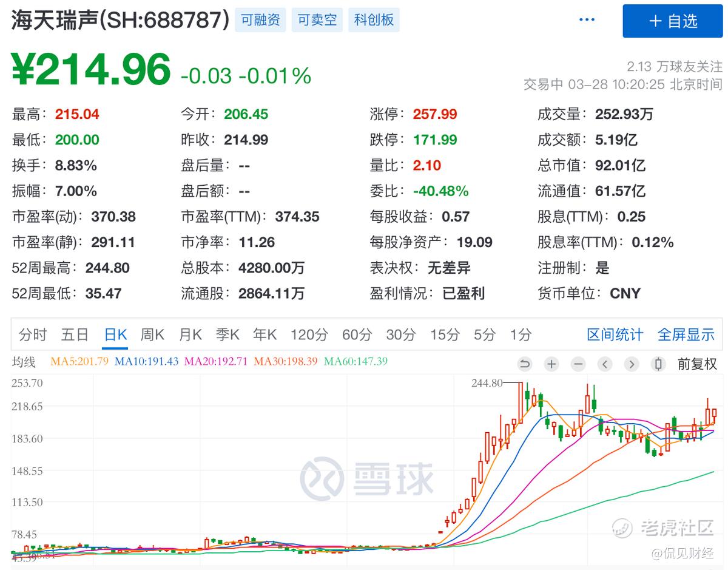Click the 52周最高 value 244.80
728x570 pixels.
coord(107,268)
